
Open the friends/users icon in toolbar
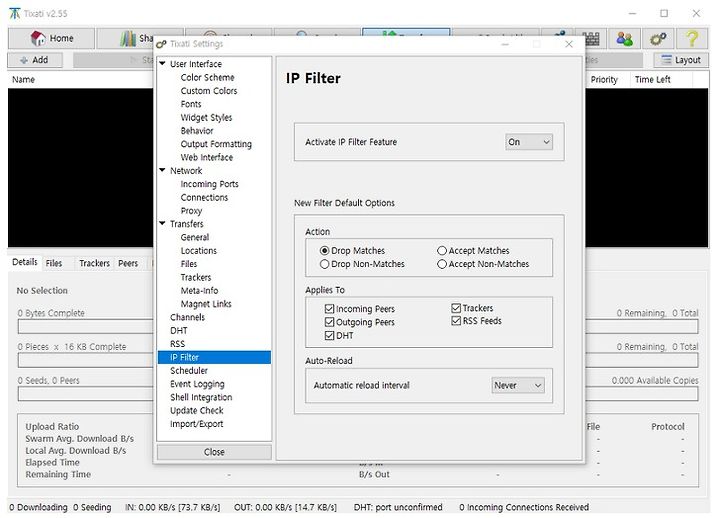click(x=624, y=39)
